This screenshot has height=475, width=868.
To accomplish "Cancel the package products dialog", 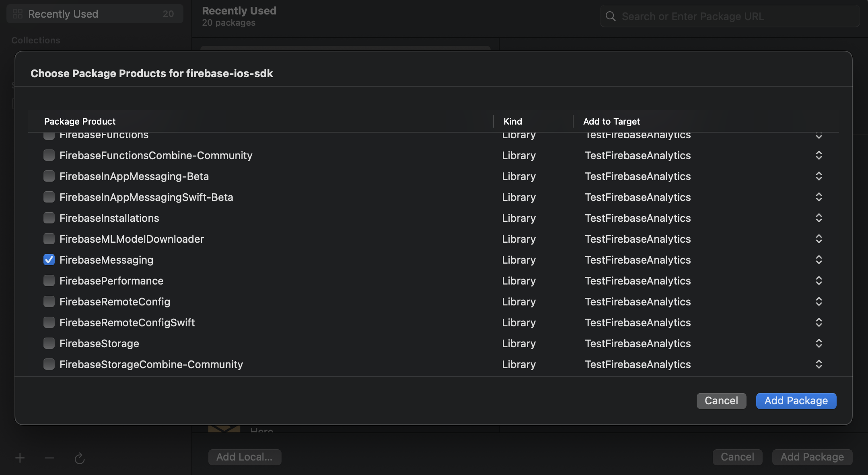I will point(721,401).
